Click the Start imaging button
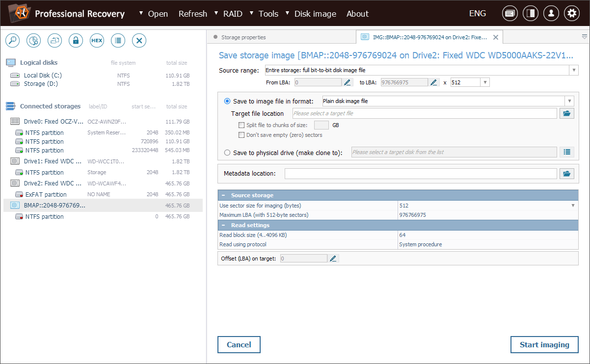 [544, 345]
